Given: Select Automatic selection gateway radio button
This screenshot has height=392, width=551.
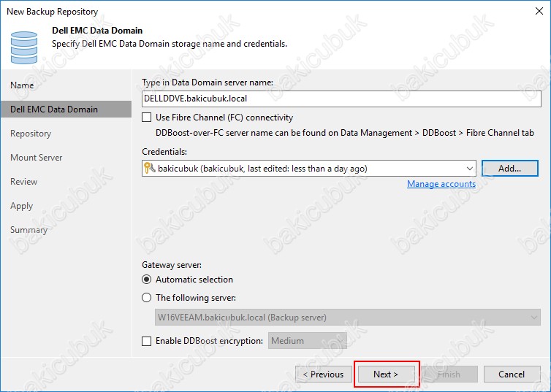Looking at the screenshot, I should click(147, 280).
